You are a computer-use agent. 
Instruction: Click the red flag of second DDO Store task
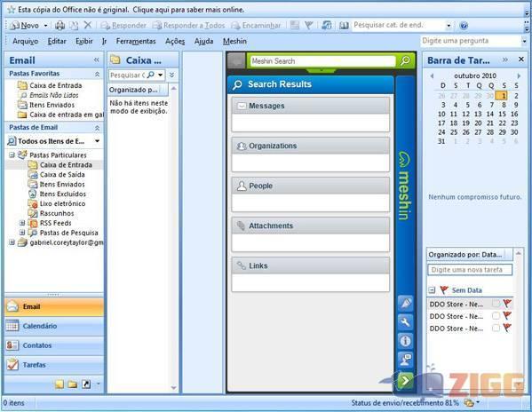(507, 315)
